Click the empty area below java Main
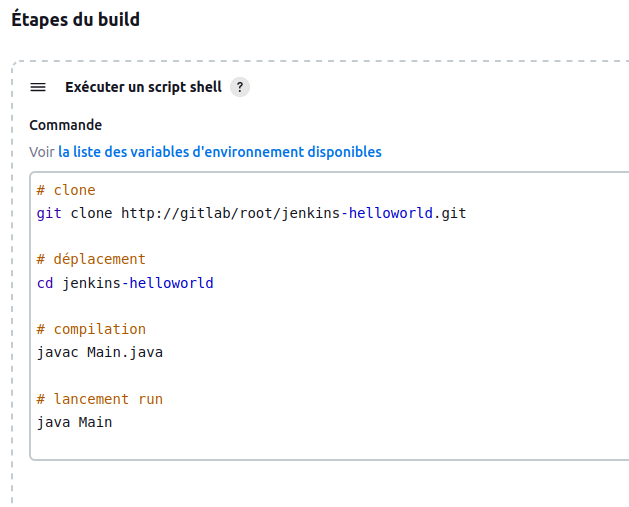 pos(300,443)
